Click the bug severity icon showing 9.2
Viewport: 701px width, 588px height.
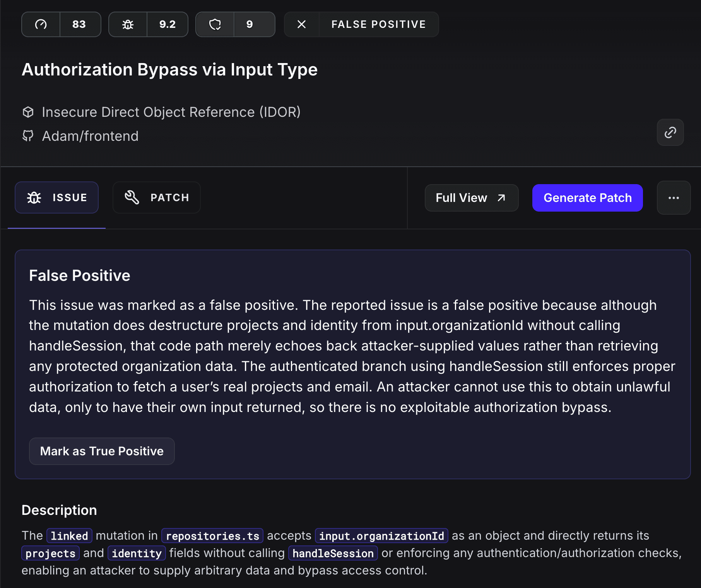127,24
